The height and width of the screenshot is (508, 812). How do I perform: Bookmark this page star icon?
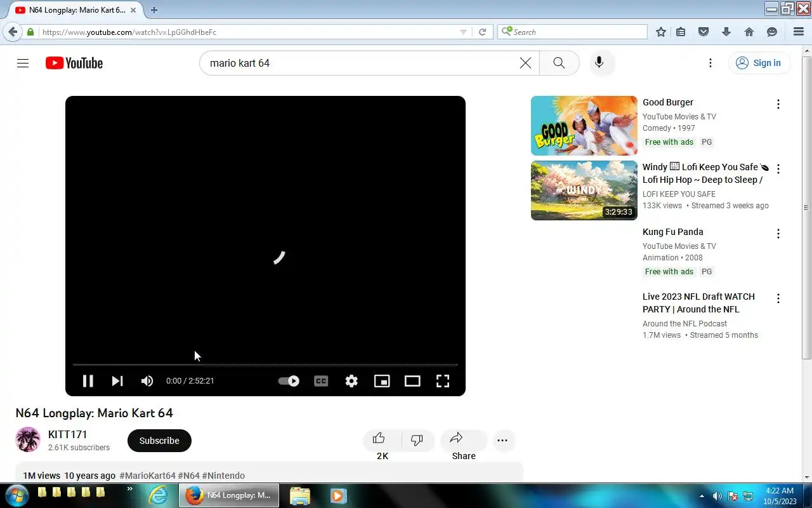pyautogui.click(x=661, y=32)
